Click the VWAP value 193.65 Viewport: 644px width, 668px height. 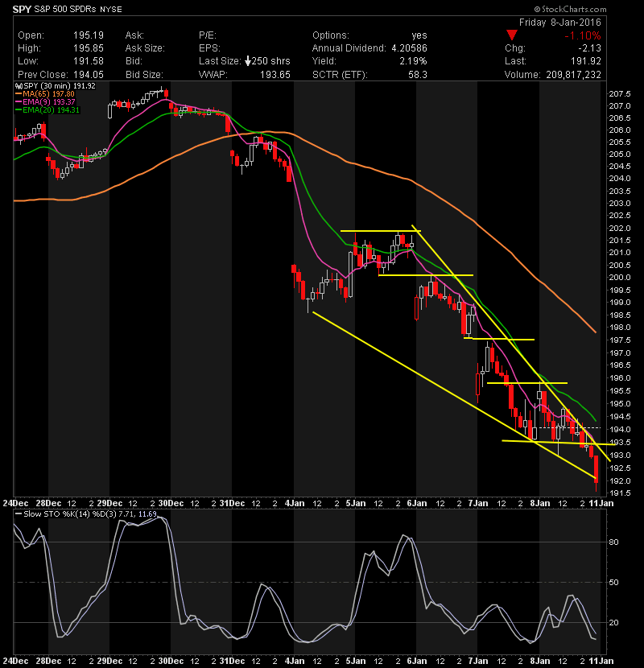[275, 75]
